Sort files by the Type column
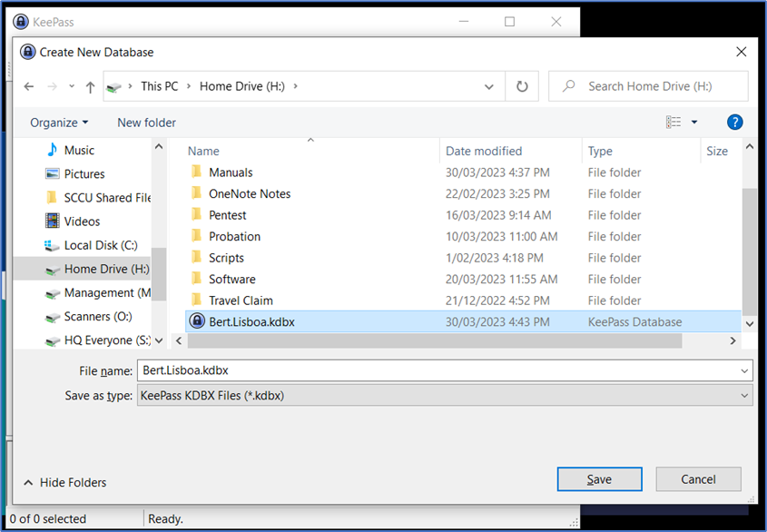 click(x=600, y=151)
